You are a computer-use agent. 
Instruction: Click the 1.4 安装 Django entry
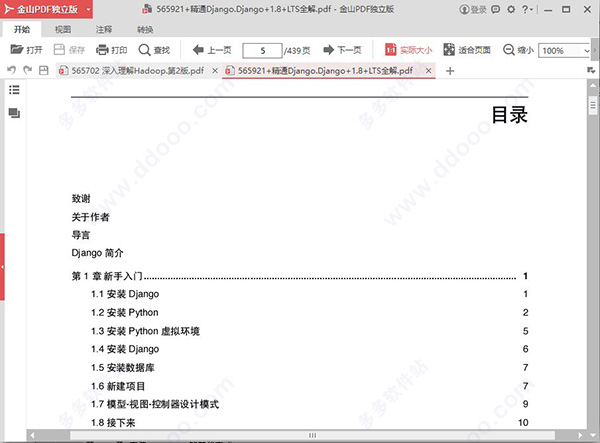pos(125,349)
